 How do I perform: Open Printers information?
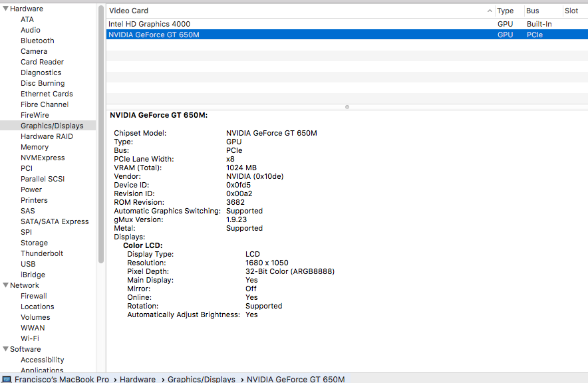click(34, 200)
